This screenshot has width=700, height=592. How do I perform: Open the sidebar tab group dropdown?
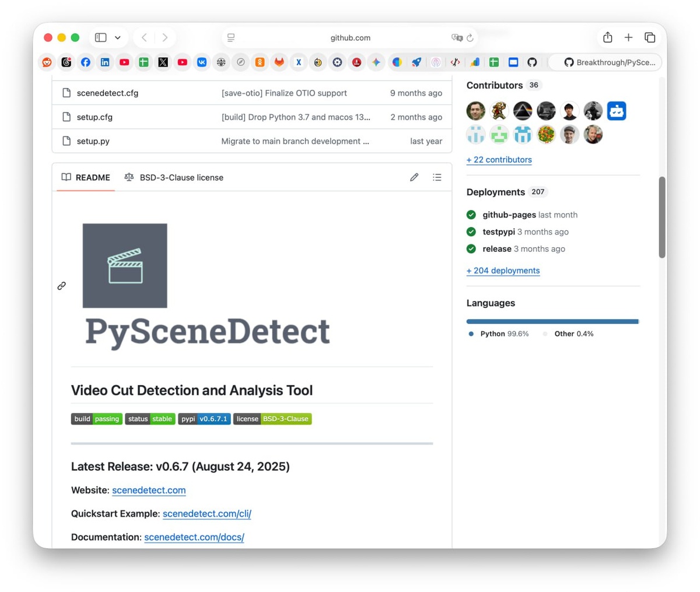tap(118, 38)
